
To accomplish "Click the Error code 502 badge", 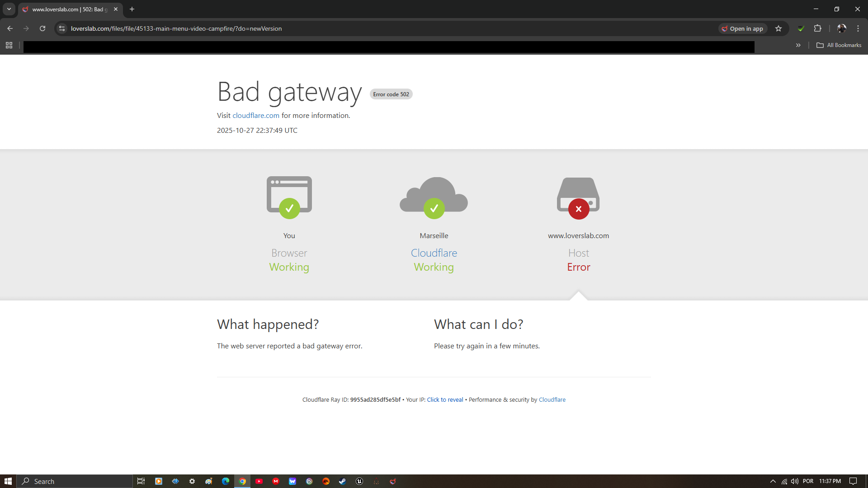I will 391,94.
